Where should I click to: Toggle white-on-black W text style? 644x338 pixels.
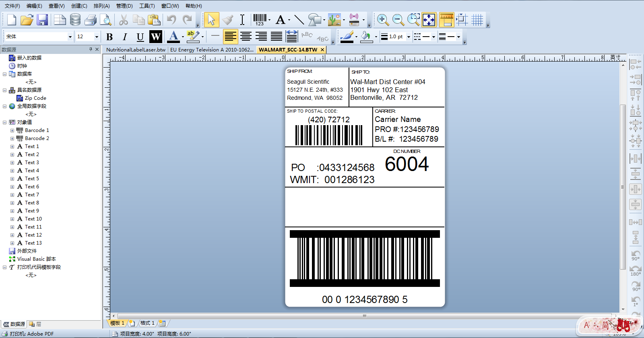click(156, 37)
